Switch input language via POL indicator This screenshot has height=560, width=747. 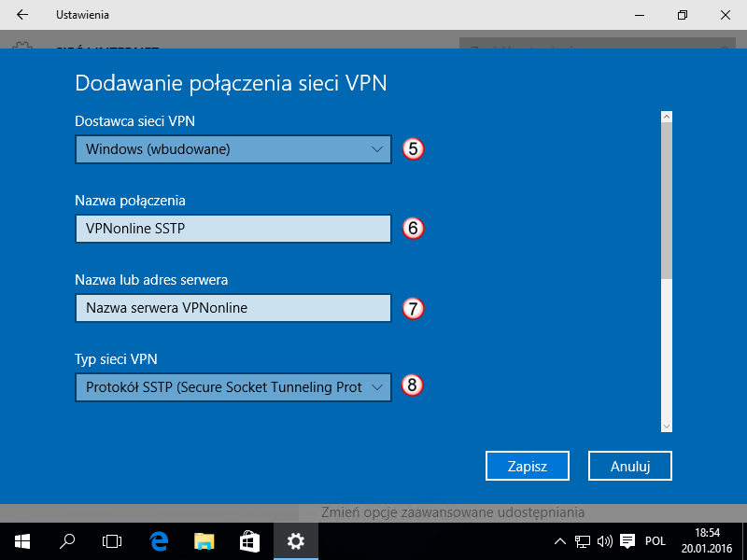655,541
